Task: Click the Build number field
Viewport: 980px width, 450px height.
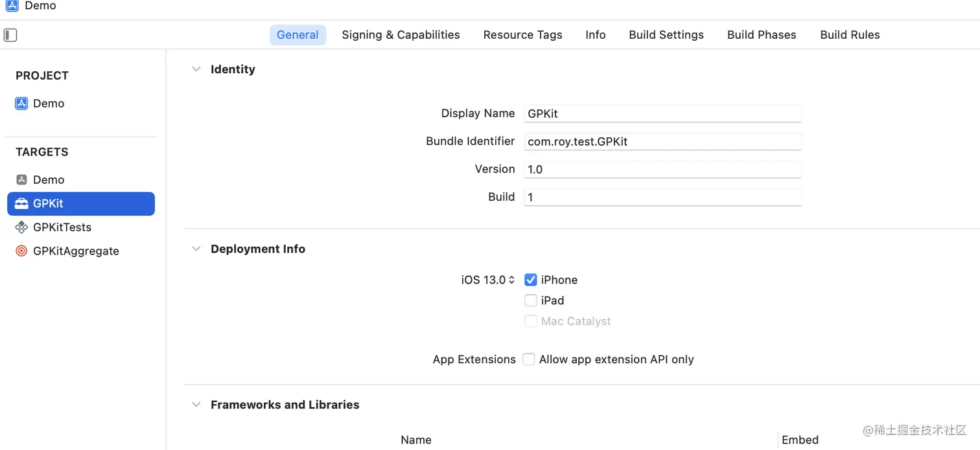Action: tap(662, 197)
